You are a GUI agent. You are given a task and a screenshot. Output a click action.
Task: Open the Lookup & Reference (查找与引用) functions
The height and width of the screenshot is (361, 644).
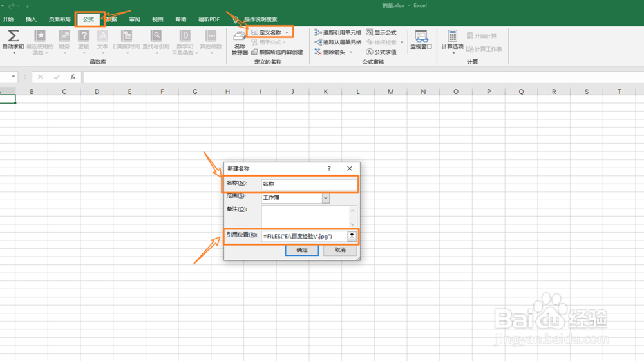tap(156, 41)
